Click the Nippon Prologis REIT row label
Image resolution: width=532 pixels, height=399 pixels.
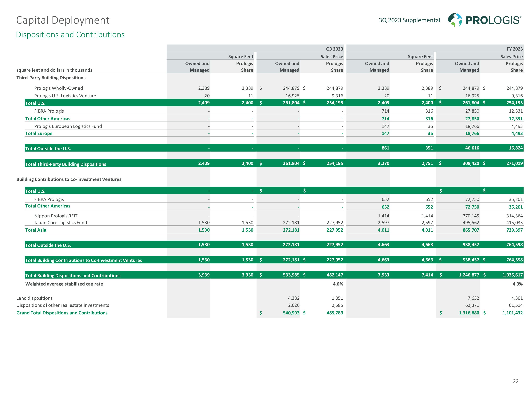pos(56,216)
